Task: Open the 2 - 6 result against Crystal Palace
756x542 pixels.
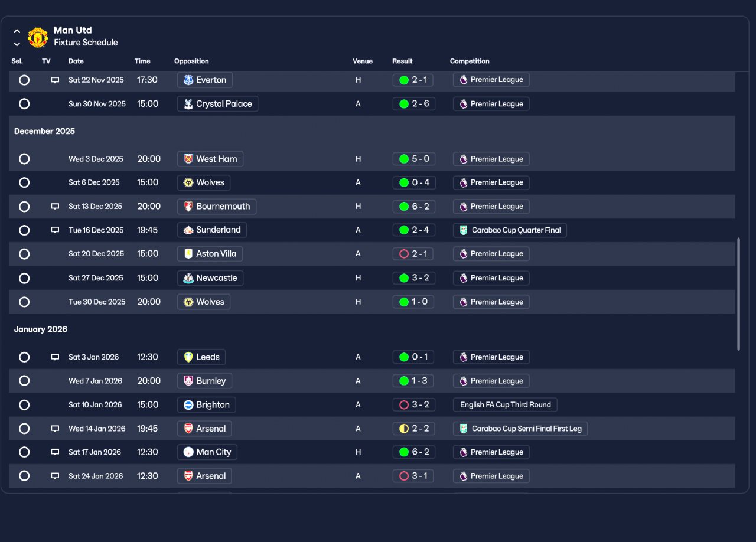Action: 415,104
